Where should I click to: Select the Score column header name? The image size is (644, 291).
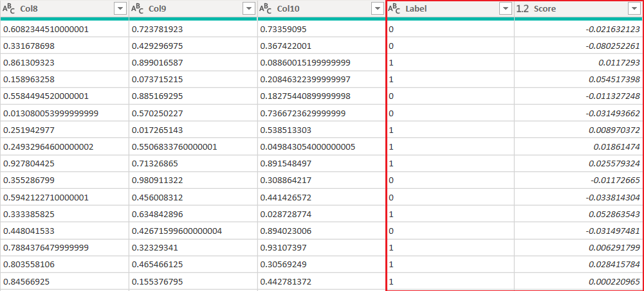click(x=545, y=9)
